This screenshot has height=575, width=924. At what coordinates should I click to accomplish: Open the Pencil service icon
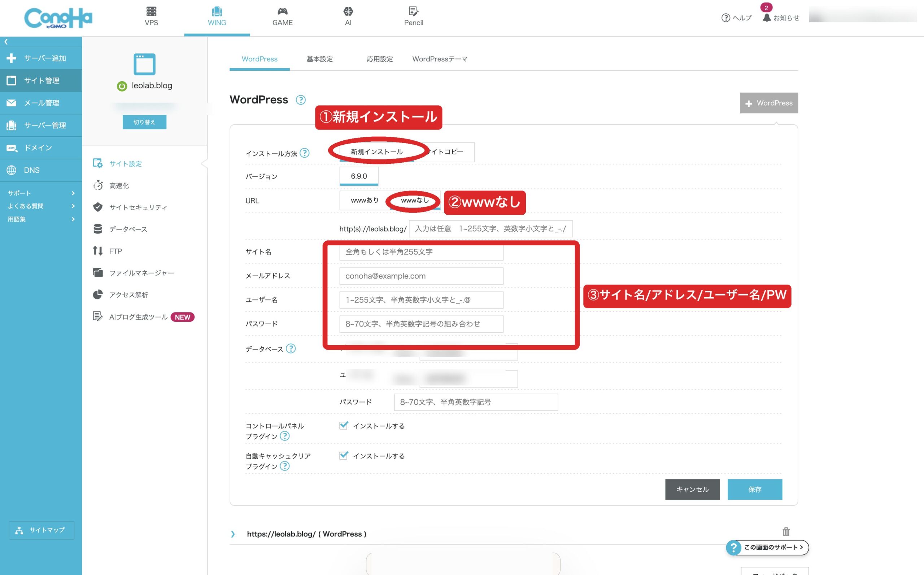[x=414, y=16]
